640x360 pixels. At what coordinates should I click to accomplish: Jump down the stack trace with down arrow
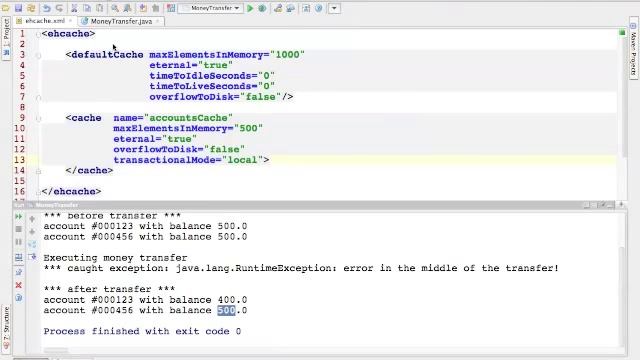[x=32, y=232]
